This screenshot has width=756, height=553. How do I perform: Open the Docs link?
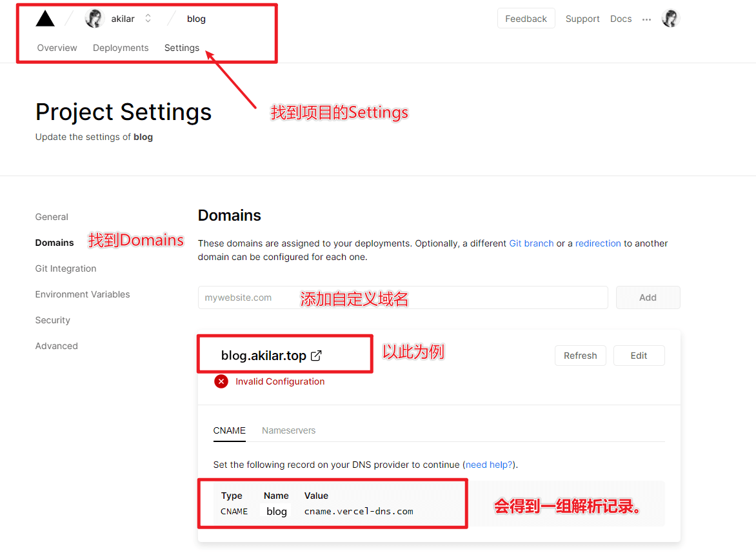(621, 19)
